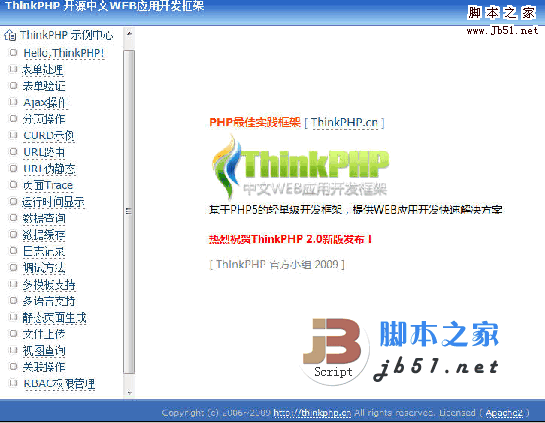The width and height of the screenshot is (545, 423).
Task: Open the 静态页面生成 example
Action: pos(54,318)
